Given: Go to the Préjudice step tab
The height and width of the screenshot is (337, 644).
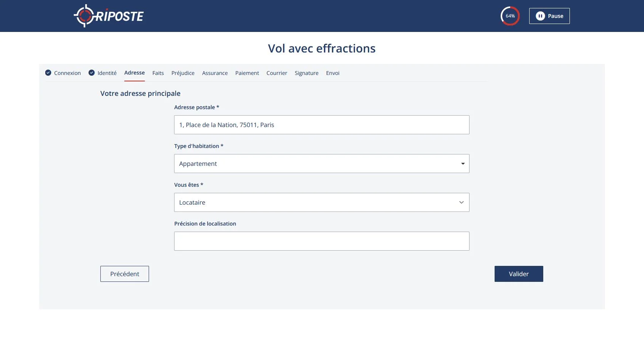Looking at the screenshot, I should (x=183, y=73).
